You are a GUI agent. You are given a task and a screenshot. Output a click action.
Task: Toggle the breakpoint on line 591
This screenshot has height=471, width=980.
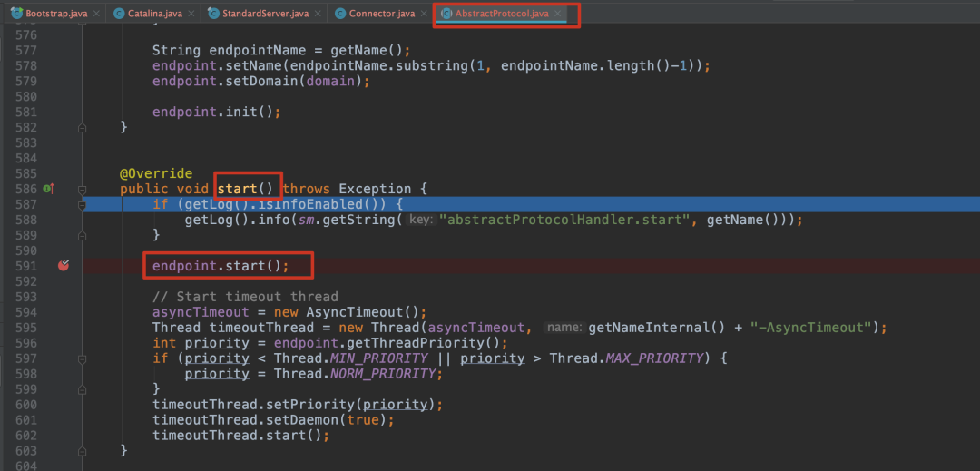(x=64, y=266)
